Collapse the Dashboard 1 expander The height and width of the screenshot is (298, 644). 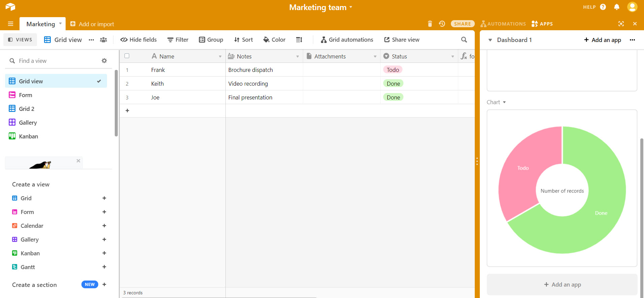tap(490, 40)
